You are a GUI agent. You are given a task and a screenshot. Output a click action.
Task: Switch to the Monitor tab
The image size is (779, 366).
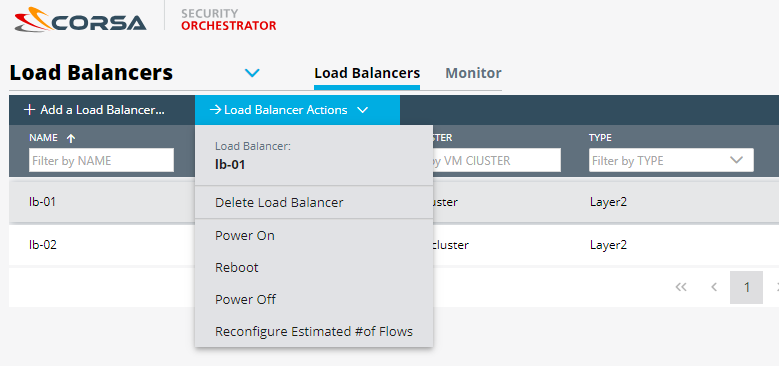point(473,73)
